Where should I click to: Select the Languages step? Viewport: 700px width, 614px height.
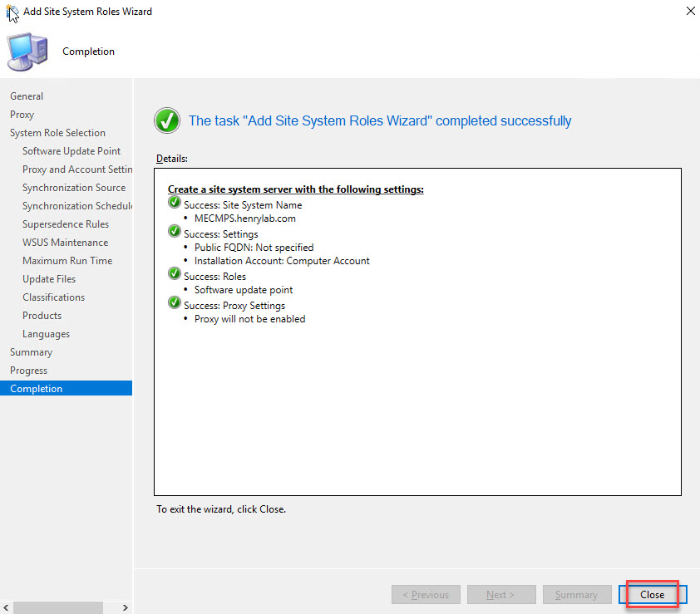pos(46,334)
